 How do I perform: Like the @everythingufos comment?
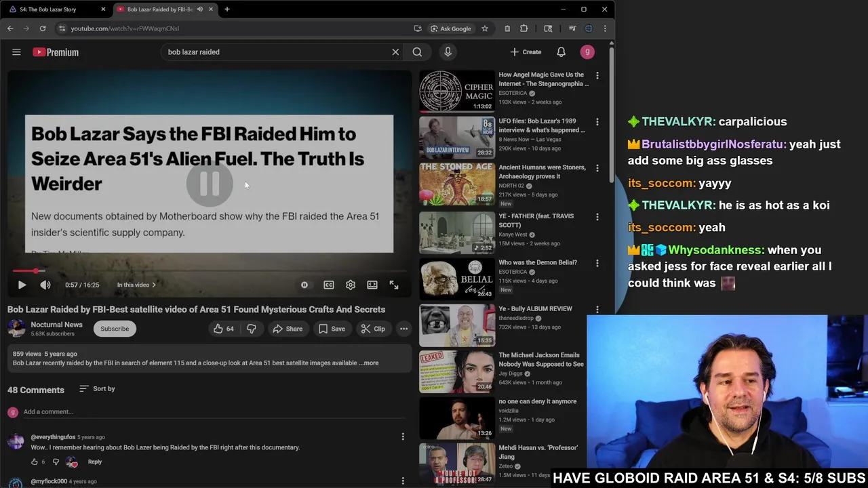point(35,462)
